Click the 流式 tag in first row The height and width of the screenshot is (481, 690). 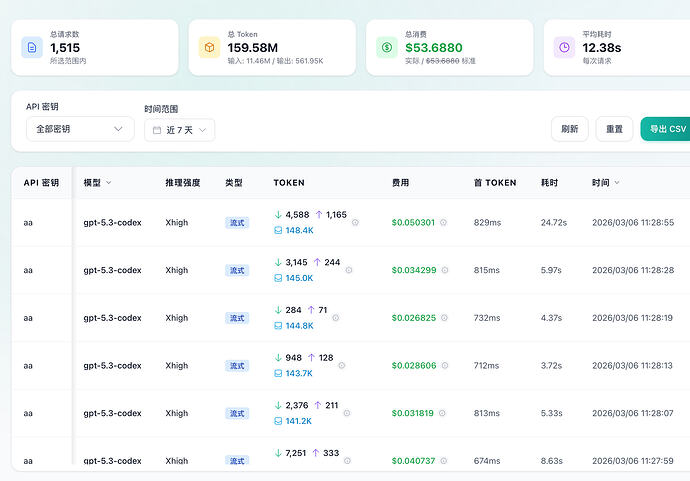[x=237, y=223]
